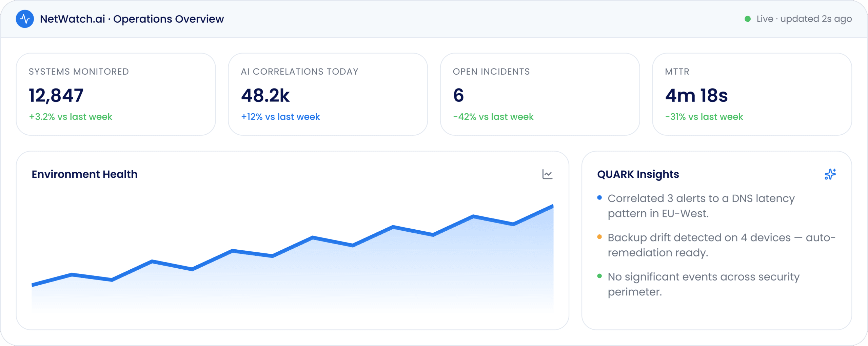Open the Systems Monitored card

click(116, 94)
